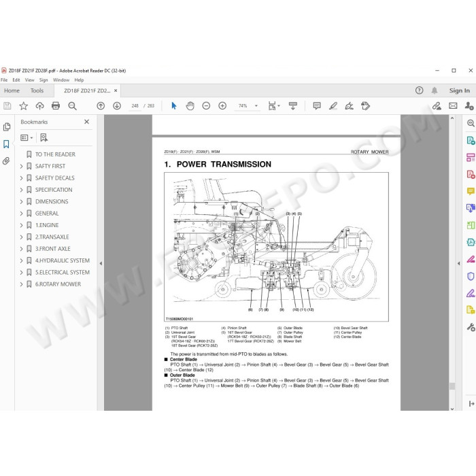
Task: Expand the 1.ENGINE bookmark
Action: [x=21, y=225]
